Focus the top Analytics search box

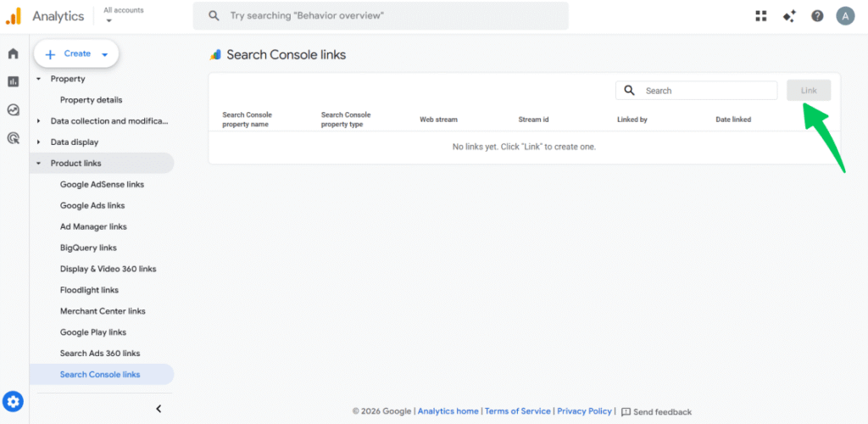pos(381,15)
